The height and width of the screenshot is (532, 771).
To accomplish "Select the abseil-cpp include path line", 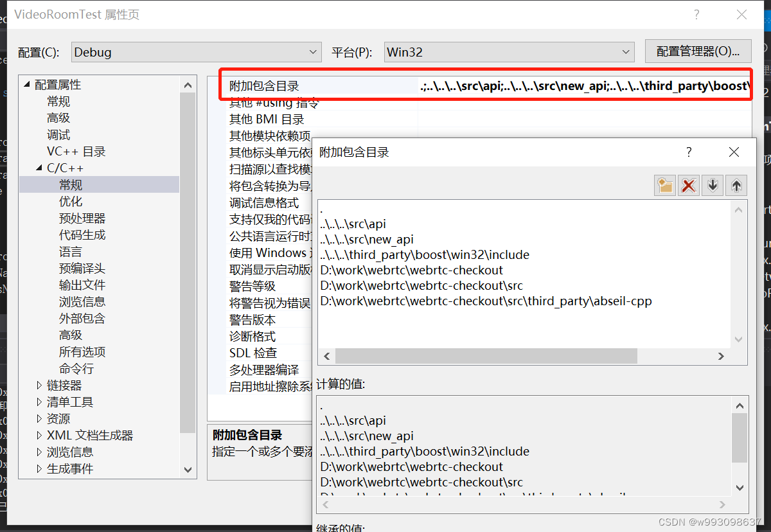I will click(486, 301).
